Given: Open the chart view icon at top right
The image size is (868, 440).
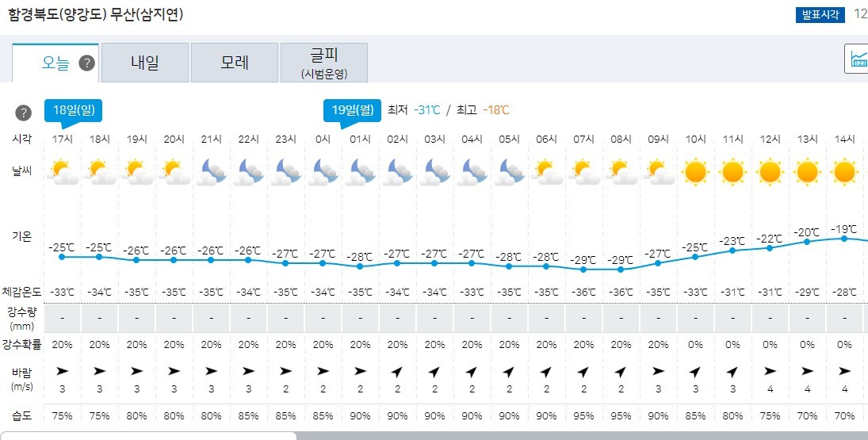Looking at the screenshot, I should coord(858,59).
